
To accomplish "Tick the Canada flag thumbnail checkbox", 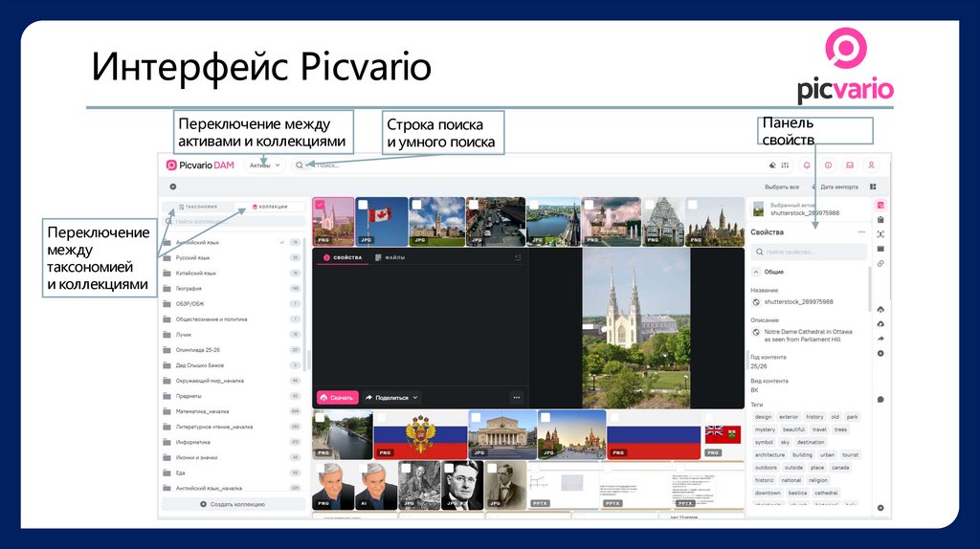I will click(x=363, y=205).
